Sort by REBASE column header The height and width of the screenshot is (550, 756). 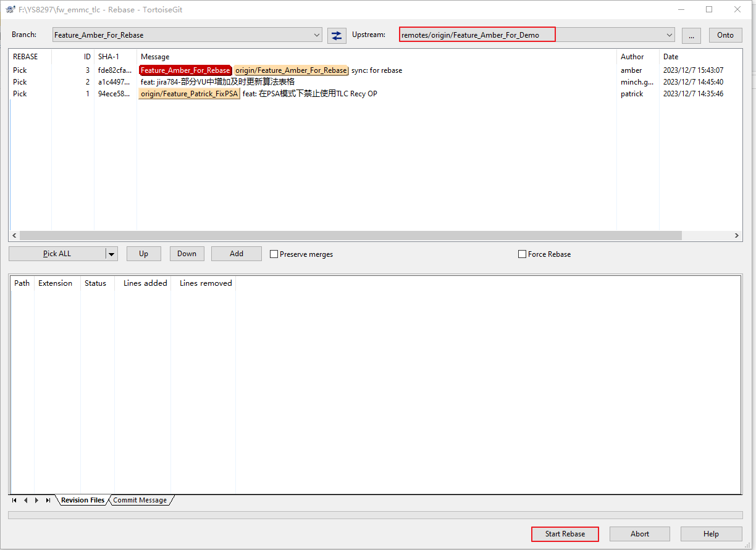[30, 57]
